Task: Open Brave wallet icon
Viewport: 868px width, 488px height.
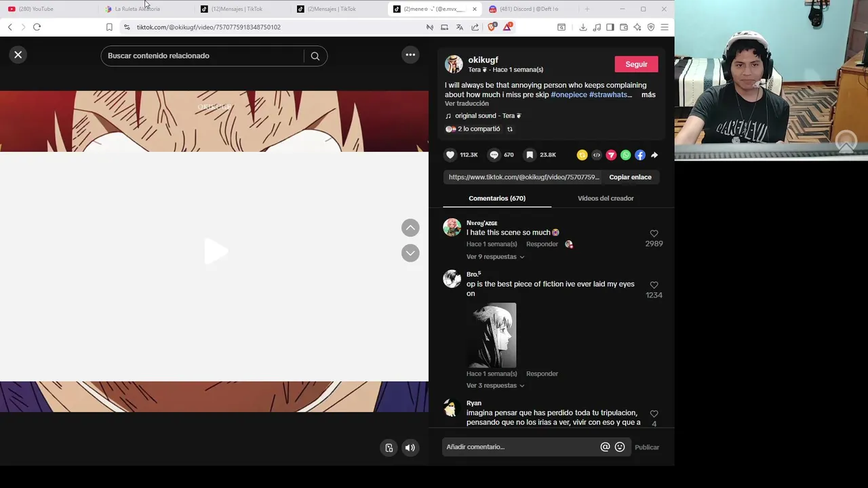Action: [624, 27]
